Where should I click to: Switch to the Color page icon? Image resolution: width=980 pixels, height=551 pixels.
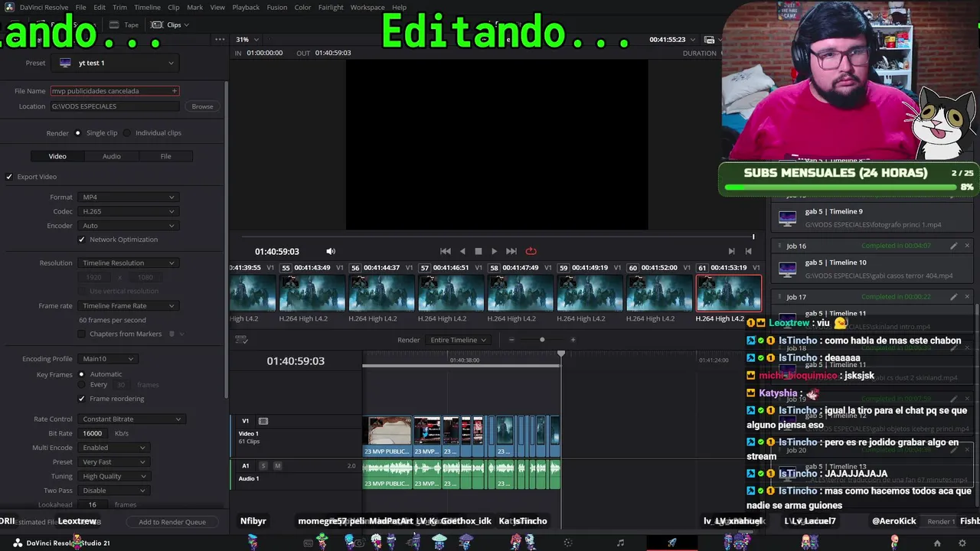[567, 543]
